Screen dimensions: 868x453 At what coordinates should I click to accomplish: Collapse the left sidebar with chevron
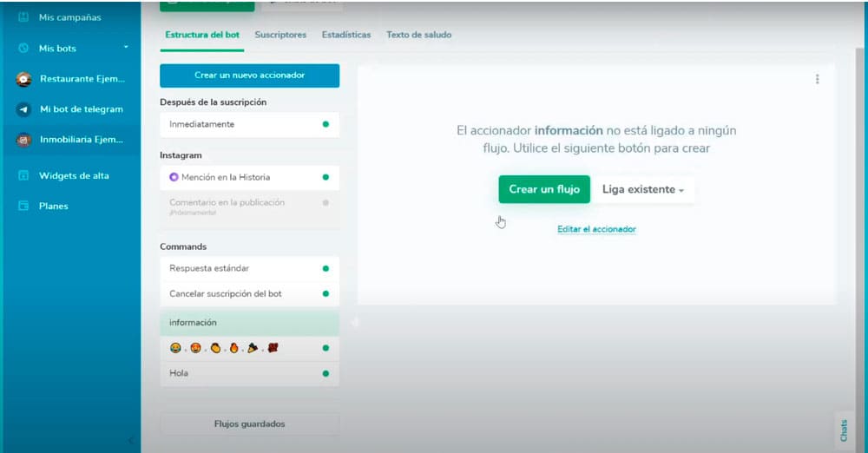coord(131,441)
